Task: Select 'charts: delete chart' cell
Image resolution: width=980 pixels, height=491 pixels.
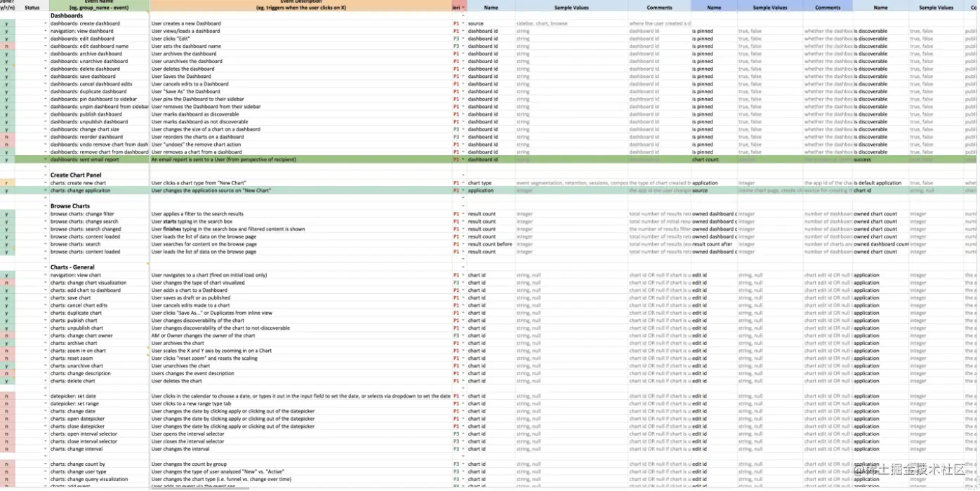Action: pos(99,381)
